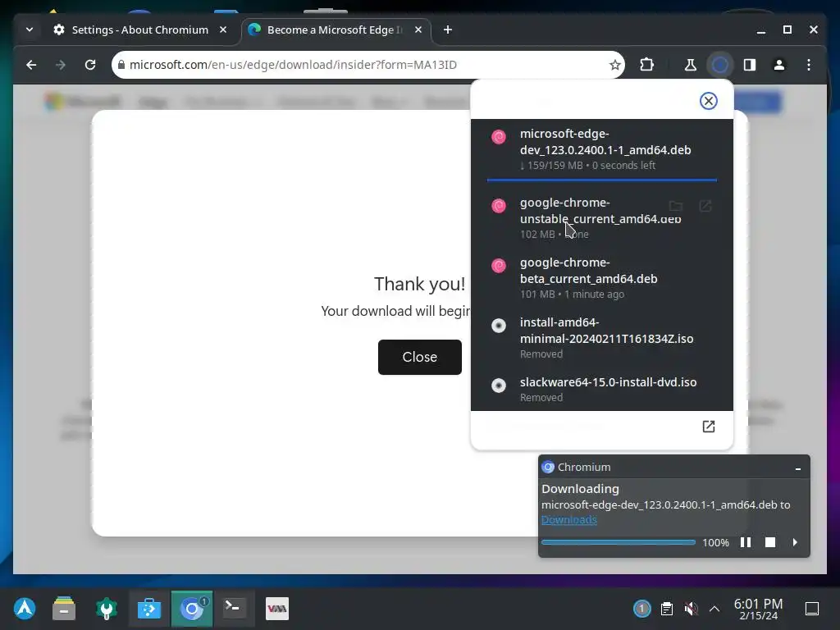Unmute the volume tray icon

(x=691, y=609)
